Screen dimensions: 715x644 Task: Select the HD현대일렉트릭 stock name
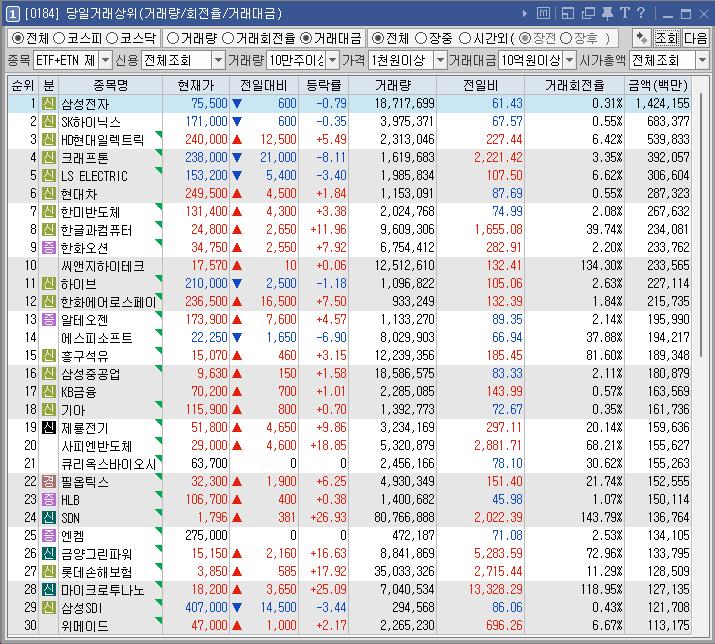103,140
